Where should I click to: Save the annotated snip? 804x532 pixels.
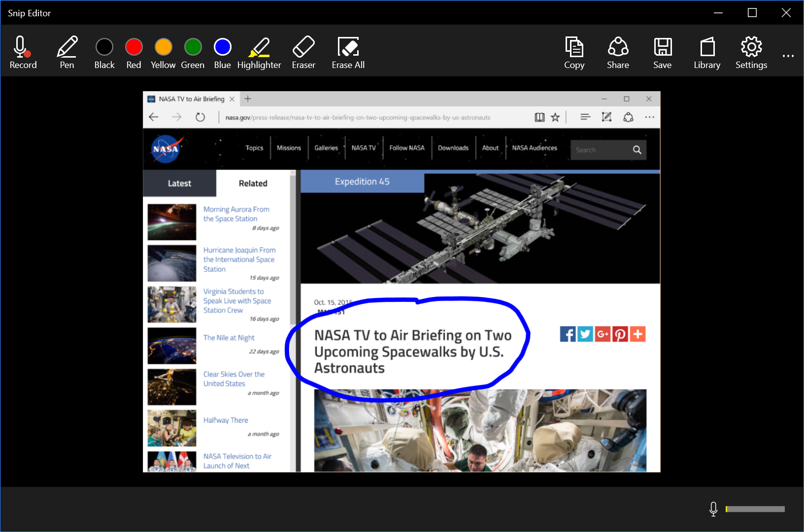(662, 52)
